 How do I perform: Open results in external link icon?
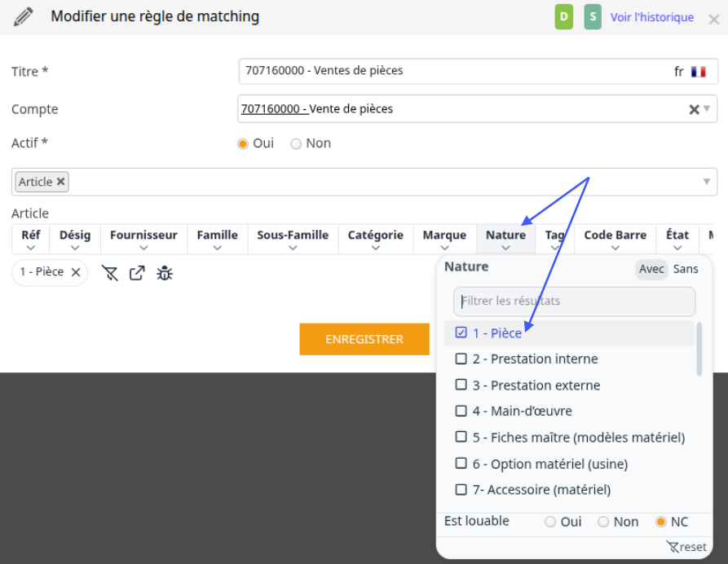pos(137,273)
